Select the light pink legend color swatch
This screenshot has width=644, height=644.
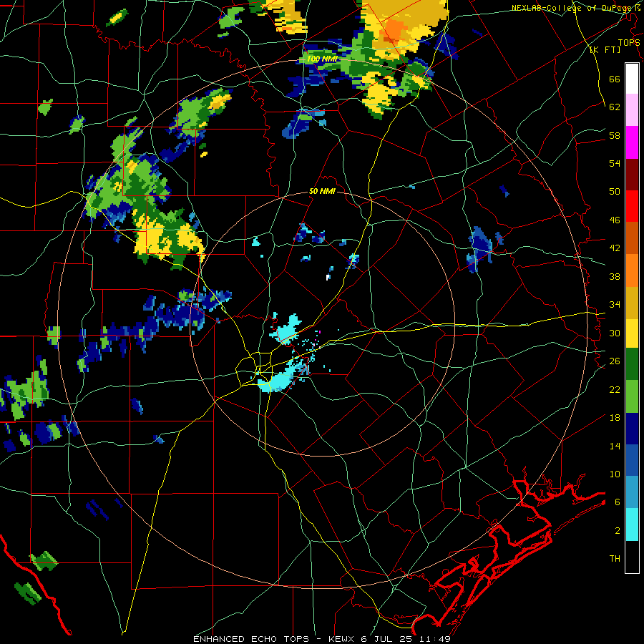pyautogui.click(x=632, y=109)
